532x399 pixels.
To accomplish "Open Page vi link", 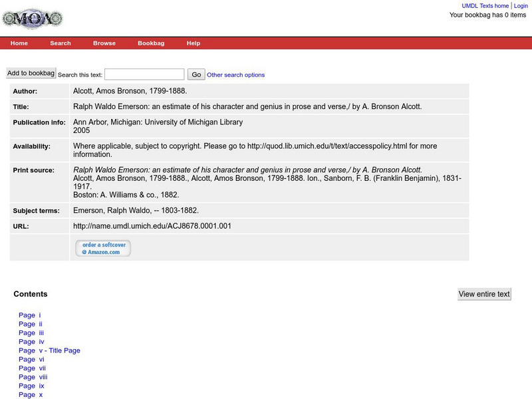I will click(x=31, y=359).
